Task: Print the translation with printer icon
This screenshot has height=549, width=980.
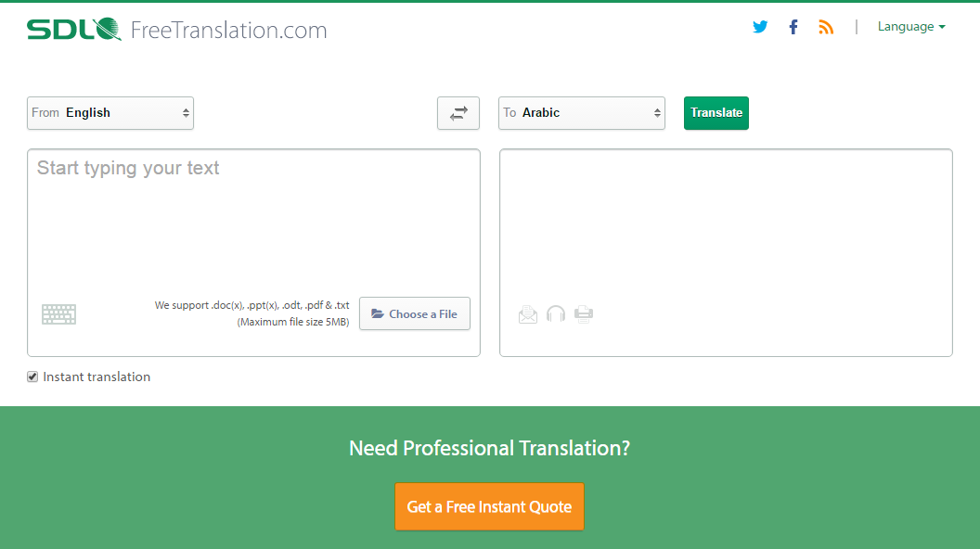Action: pos(584,313)
